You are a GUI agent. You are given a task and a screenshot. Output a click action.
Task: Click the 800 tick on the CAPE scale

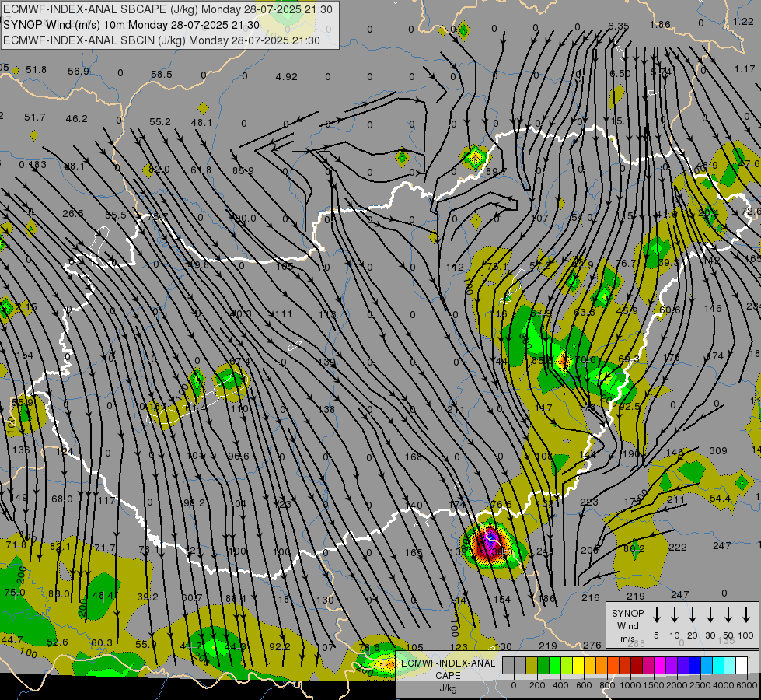[x=607, y=685]
